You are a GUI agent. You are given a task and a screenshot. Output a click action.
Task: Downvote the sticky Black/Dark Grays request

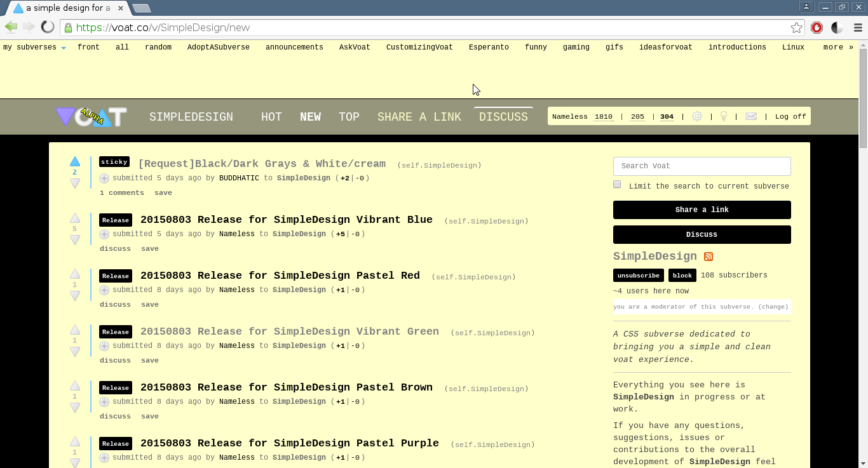coord(75,184)
